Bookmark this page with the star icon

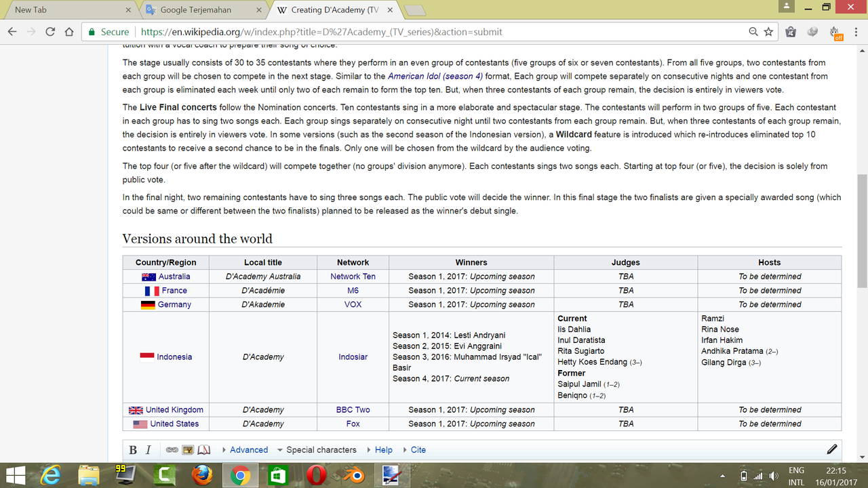point(768,32)
